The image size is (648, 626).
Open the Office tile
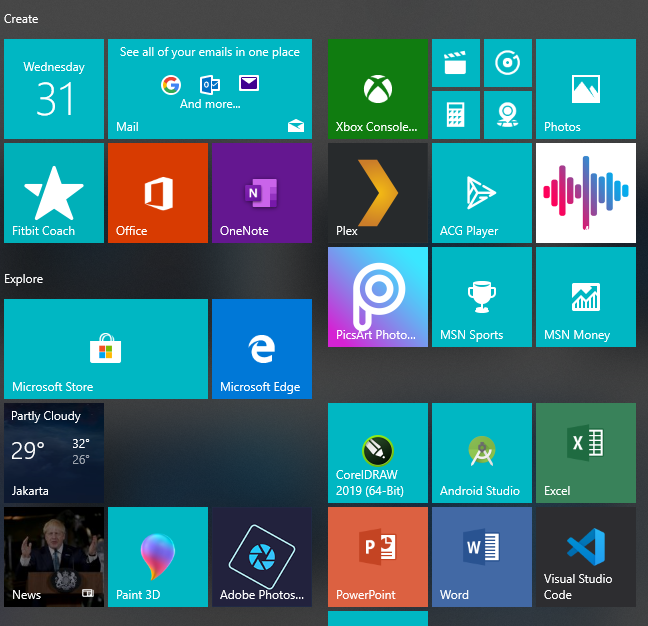[158, 193]
